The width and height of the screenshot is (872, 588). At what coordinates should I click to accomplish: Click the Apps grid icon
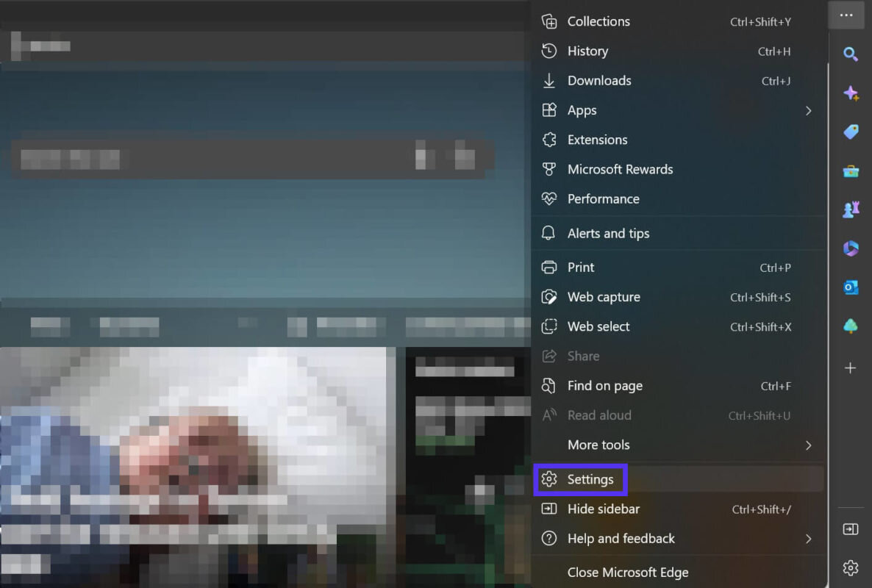point(549,110)
